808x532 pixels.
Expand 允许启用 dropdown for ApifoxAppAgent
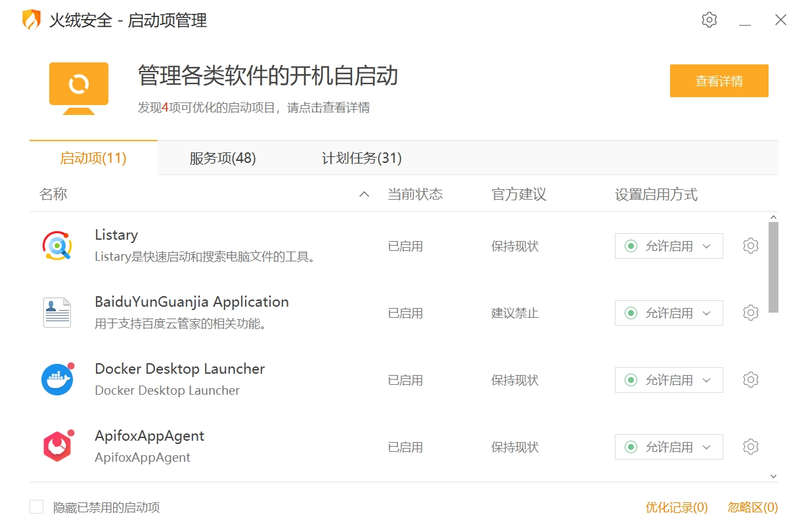[669, 447]
